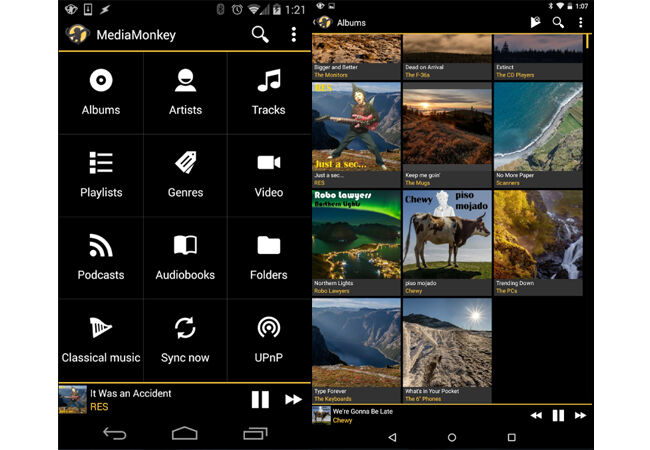The width and height of the screenshot is (650, 450).
Task: Open 'Trending Down' album by The PCs
Action: click(538, 243)
